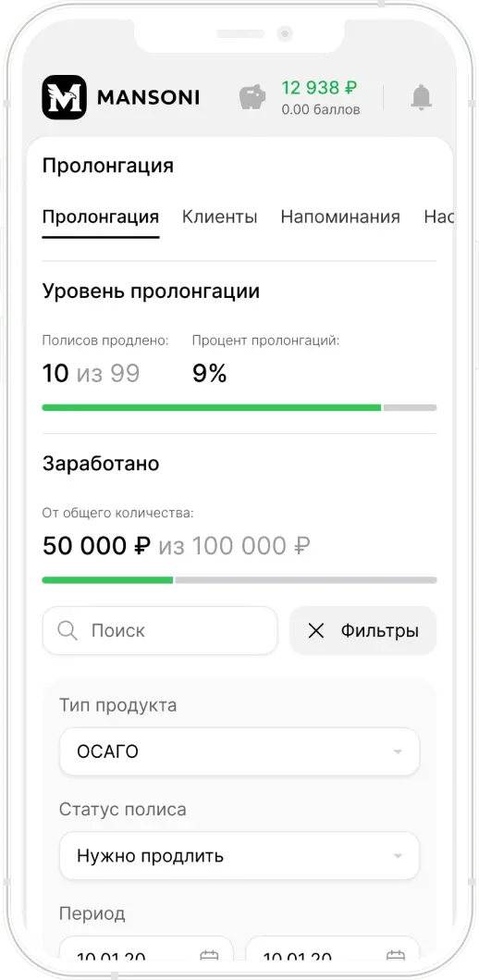Open the Нужно продлить status dropdown
The image size is (479, 980).
239,856
